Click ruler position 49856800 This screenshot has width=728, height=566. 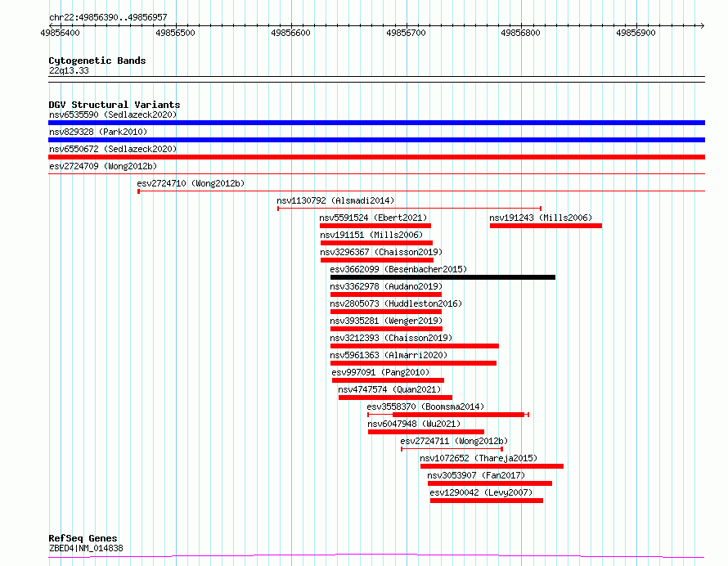tap(520, 33)
